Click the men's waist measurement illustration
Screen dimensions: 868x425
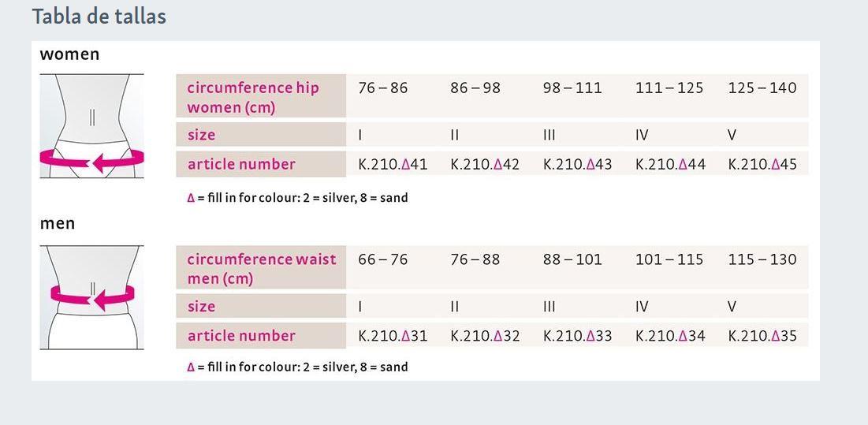[x=92, y=298]
